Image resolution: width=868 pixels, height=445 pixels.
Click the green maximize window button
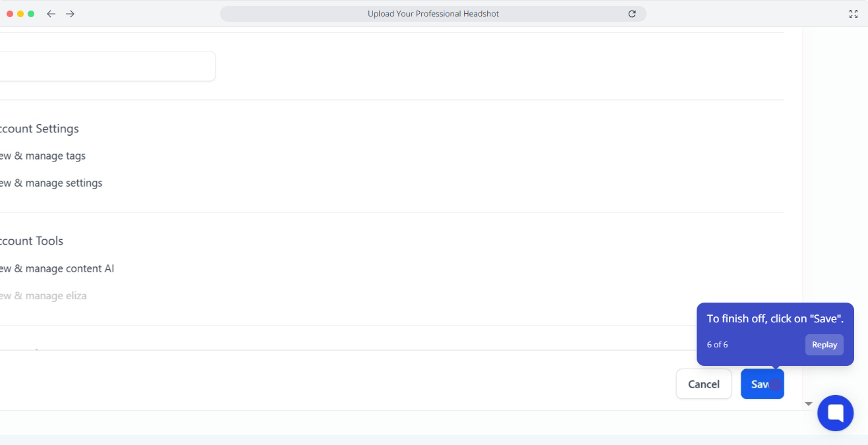(31, 14)
